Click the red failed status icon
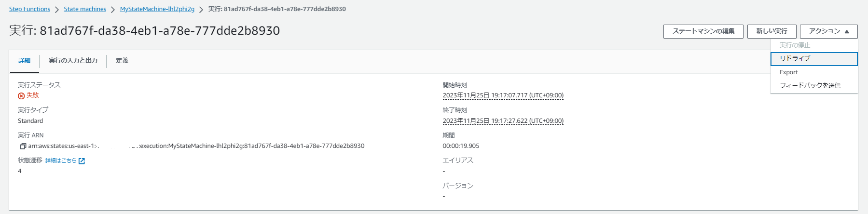Image resolution: width=868 pixels, height=214 pixels. pos(21,96)
